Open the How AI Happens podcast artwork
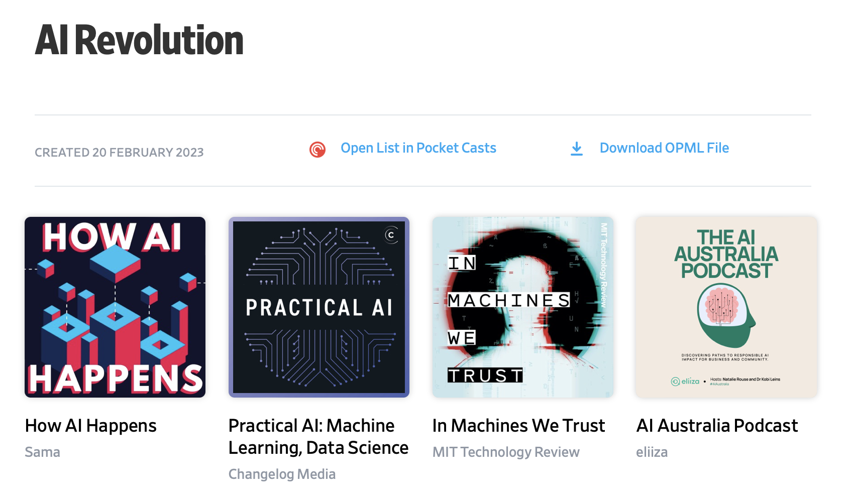 coord(115,307)
